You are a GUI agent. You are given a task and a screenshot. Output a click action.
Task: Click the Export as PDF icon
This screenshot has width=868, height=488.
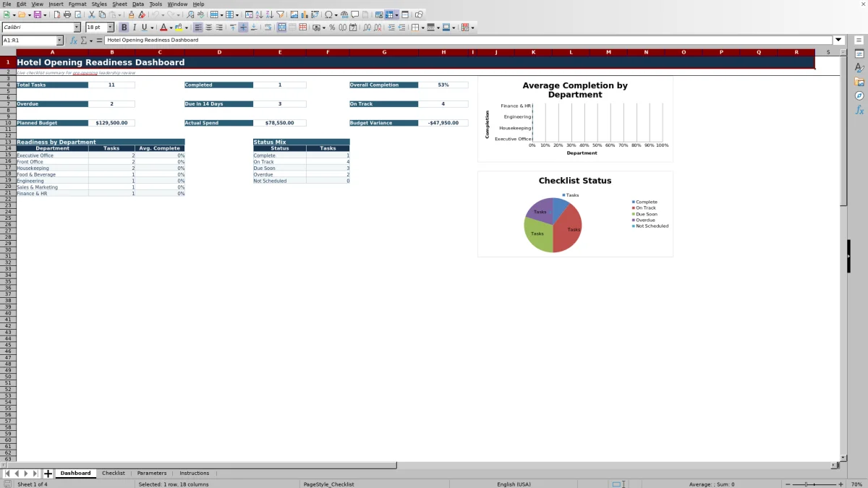56,14
